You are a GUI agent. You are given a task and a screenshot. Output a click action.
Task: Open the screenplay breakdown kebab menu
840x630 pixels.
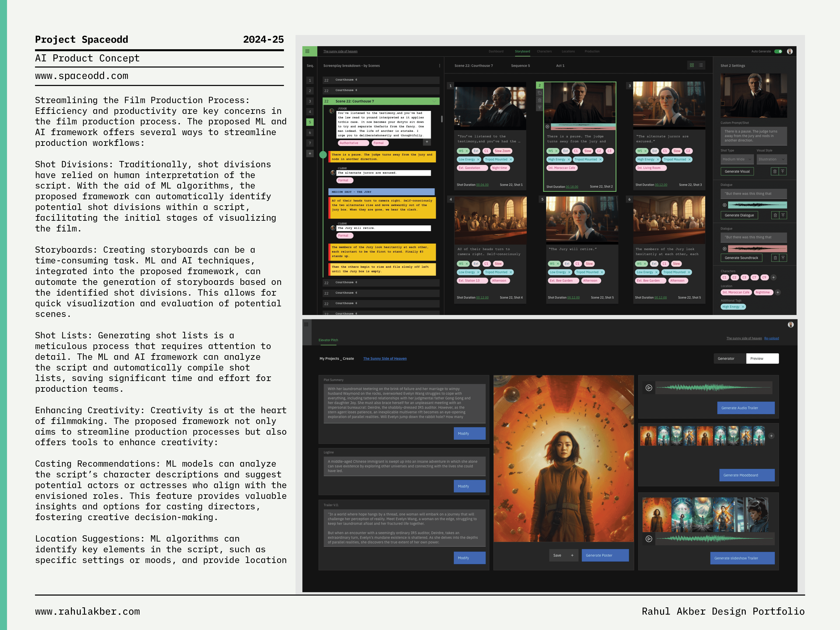pos(439,66)
